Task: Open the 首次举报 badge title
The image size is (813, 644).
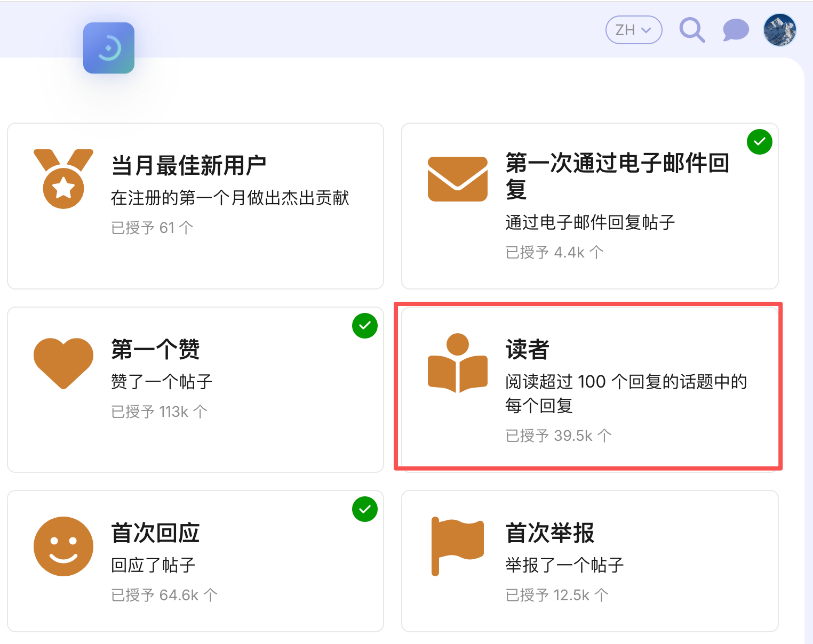Action: pyautogui.click(x=550, y=533)
